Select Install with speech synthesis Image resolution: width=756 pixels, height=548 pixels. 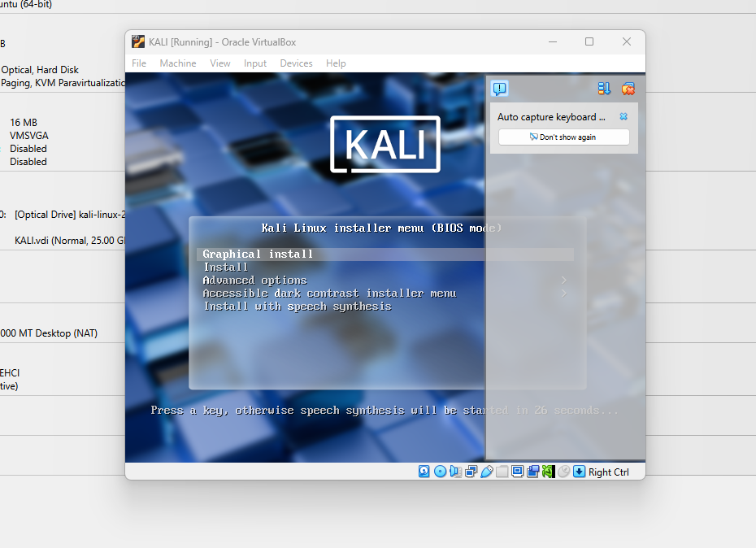tap(298, 307)
